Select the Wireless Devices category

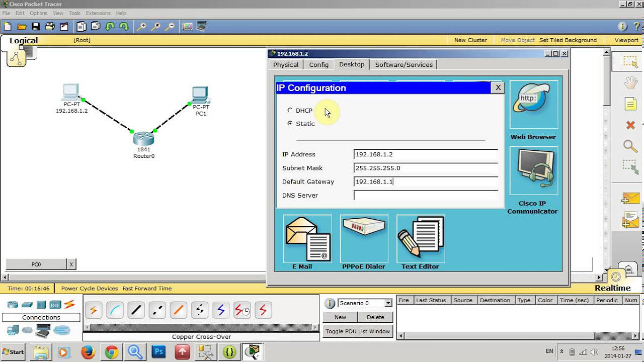click(x=55, y=305)
